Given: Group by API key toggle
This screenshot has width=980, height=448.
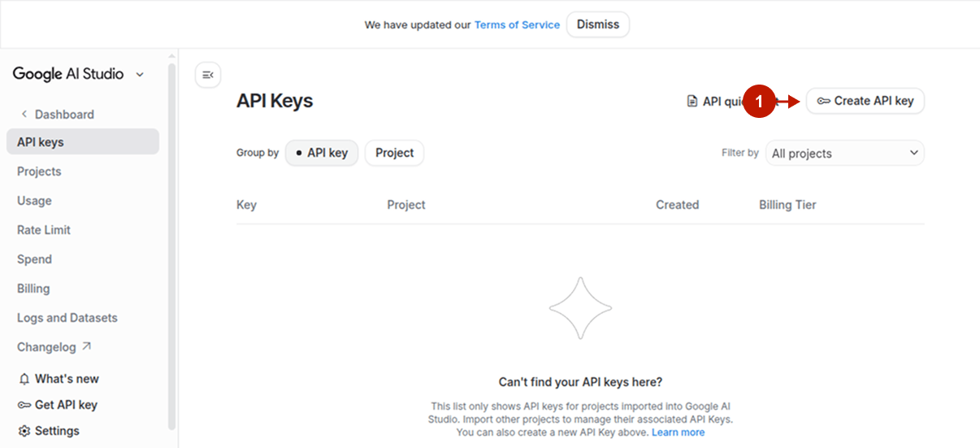Looking at the screenshot, I should tap(322, 153).
